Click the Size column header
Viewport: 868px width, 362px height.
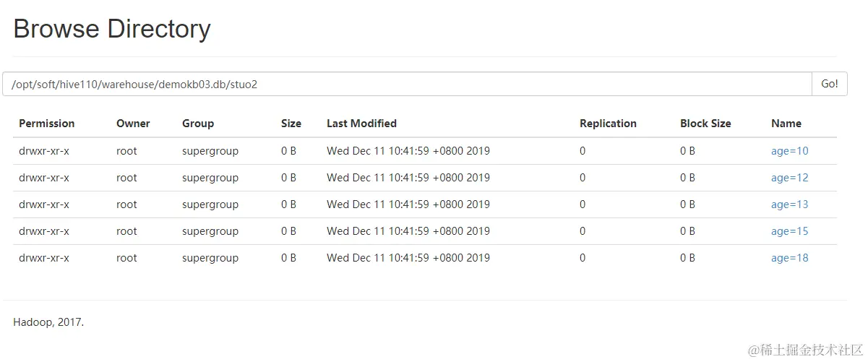pos(291,124)
